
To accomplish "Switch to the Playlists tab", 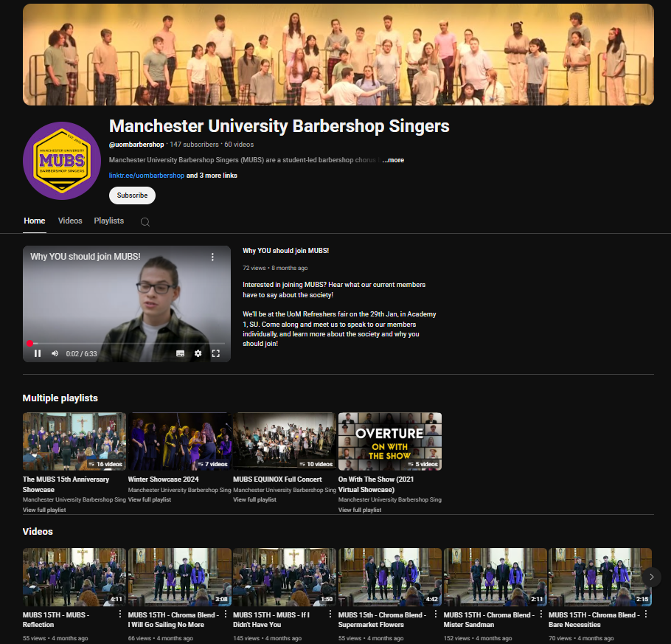I will (x=108, y=221).
